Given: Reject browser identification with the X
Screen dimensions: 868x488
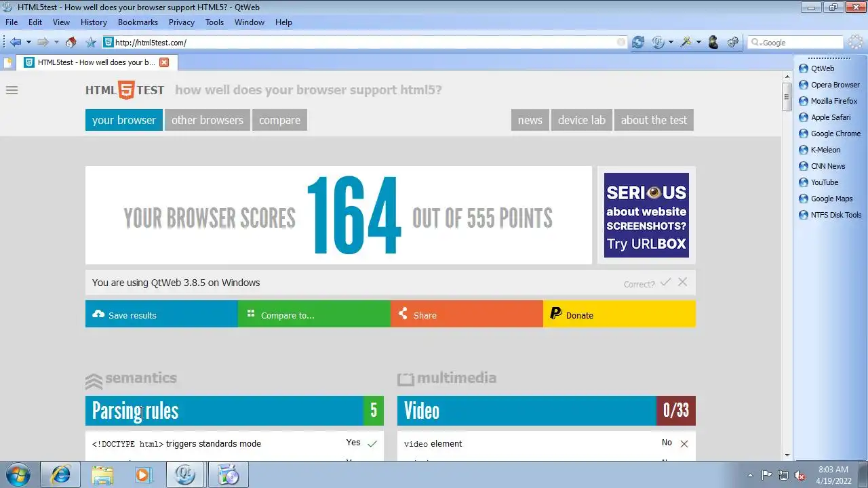Looking at the screenshot, I should 683,282.
